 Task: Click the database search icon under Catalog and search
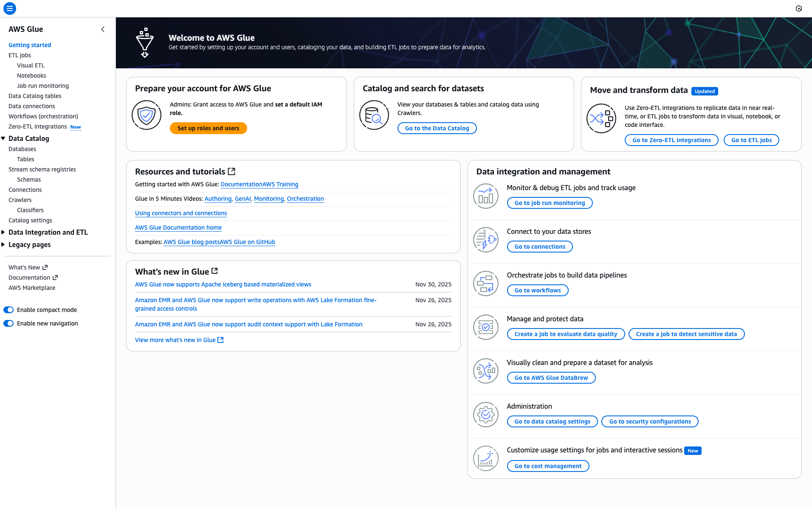pos(374,115)
